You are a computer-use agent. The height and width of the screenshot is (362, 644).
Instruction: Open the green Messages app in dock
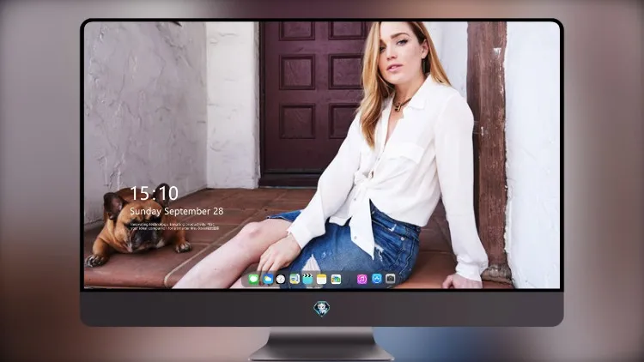coord(253,279)
